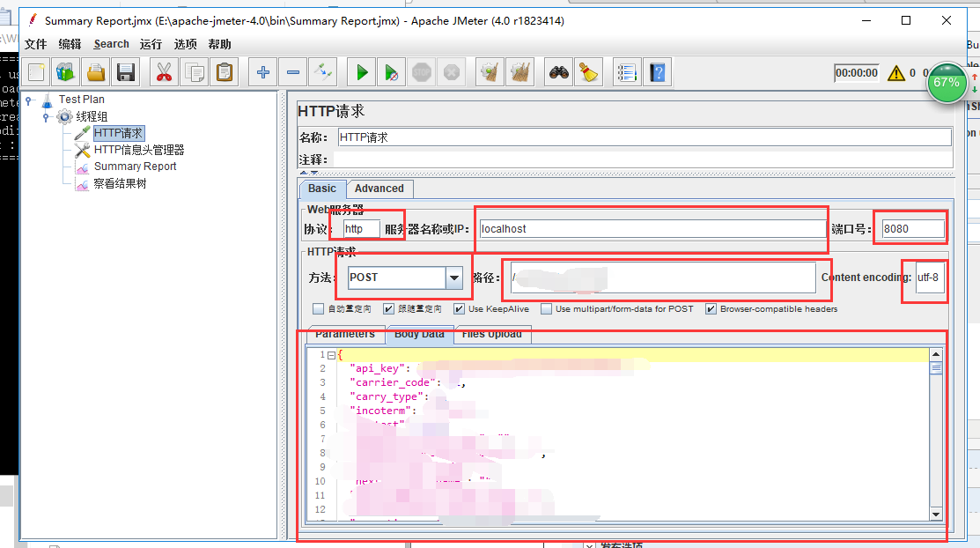
Task: Select the Test Plan root node
Action: [82, 100]
